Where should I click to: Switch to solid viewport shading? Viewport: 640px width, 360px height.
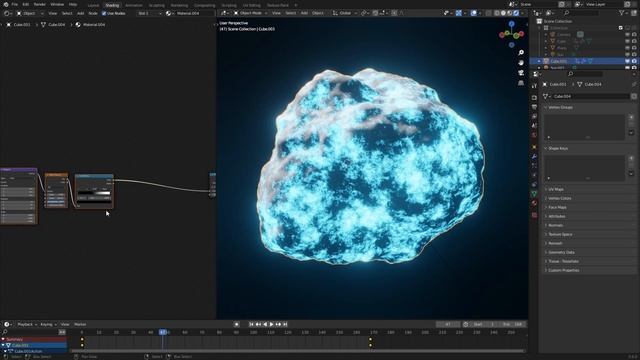click(x=503, y=13)
